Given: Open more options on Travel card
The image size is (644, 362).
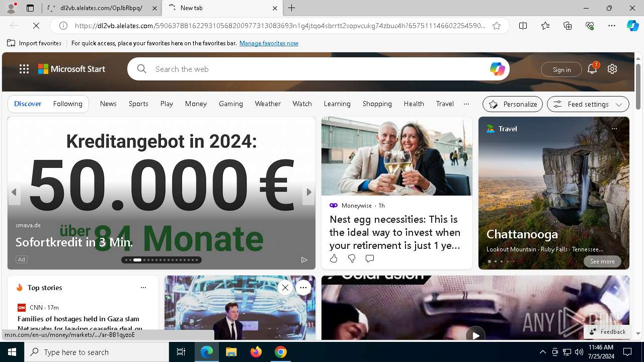Looking at the screenshot, I should (614, 129).
